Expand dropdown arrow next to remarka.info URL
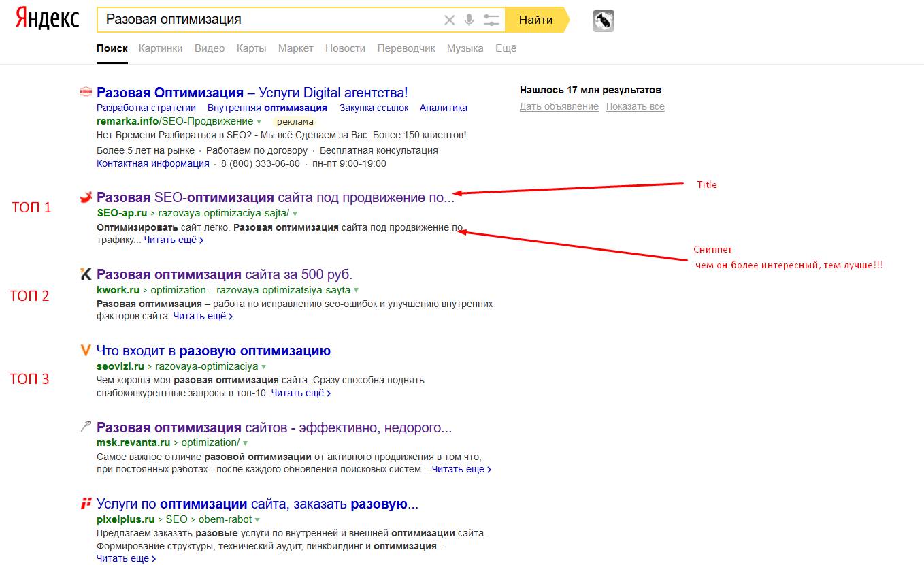This screenshot has width=924, height=565. (259, 122)
